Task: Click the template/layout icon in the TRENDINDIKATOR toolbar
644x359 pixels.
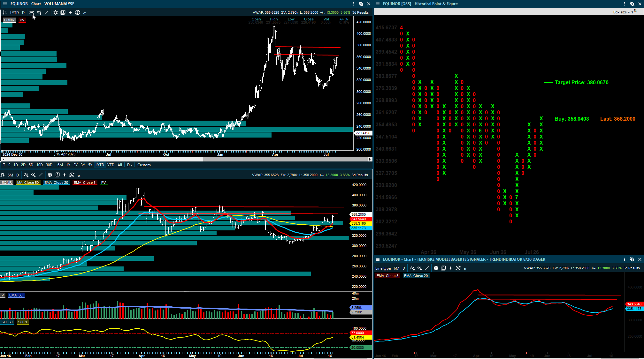Action: (443, 268)
